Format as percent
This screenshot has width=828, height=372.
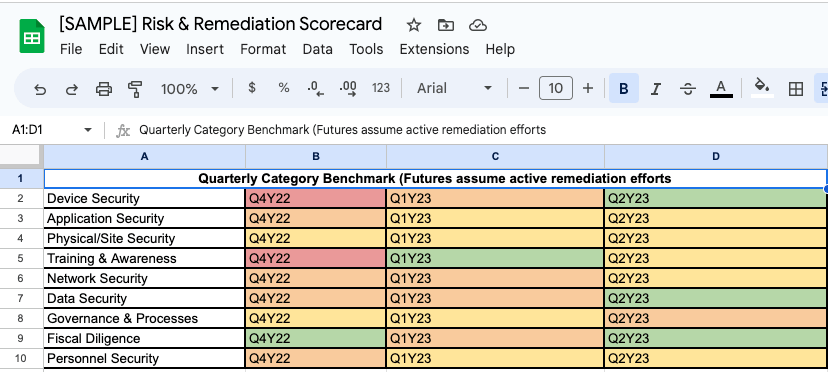[284, 88]
